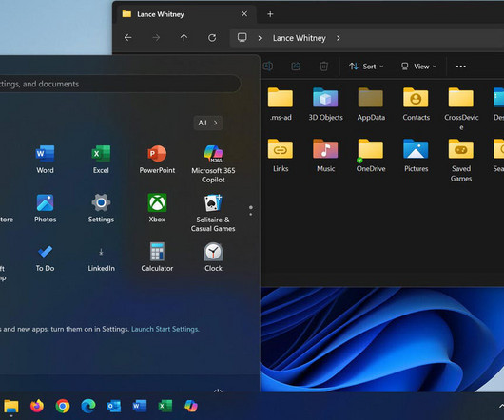Go up one folder level
504x420 pixels.
[x=184, y=38]
